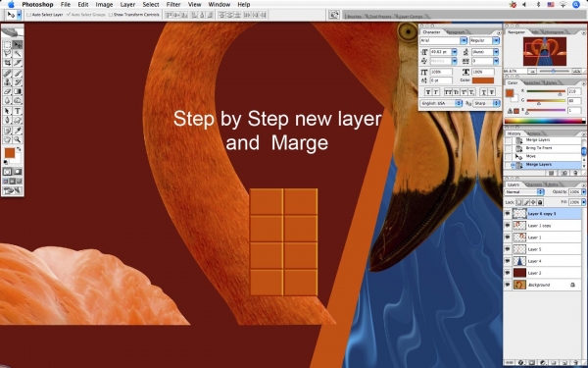Click the Underline style button
Image resolution: width=588 pixels, height=368 pixels.
point(484,92)
